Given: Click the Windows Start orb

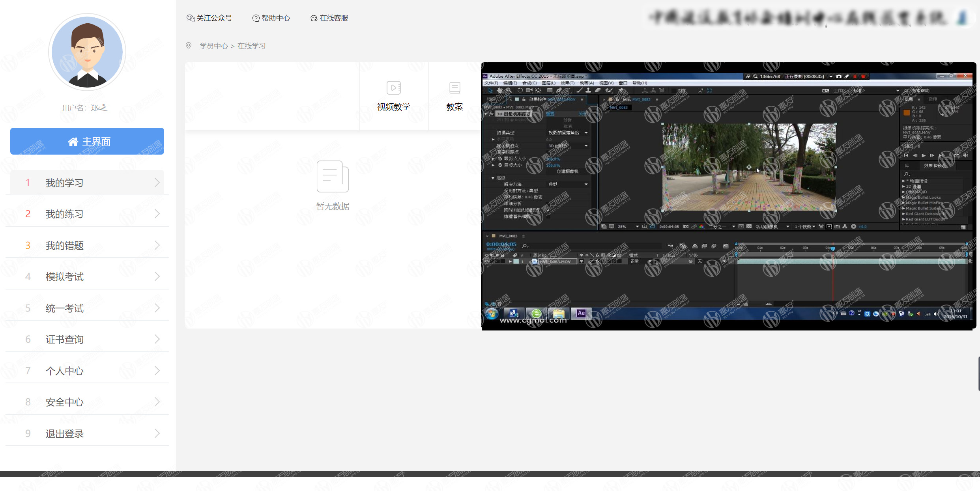Looking at the screenshot, I should click(x=492, y=314).
